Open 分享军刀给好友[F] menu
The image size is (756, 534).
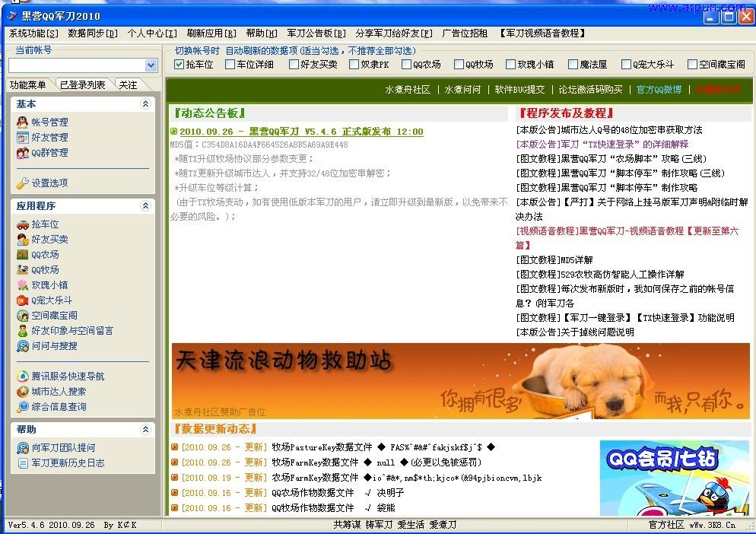(x=394, y=33)
